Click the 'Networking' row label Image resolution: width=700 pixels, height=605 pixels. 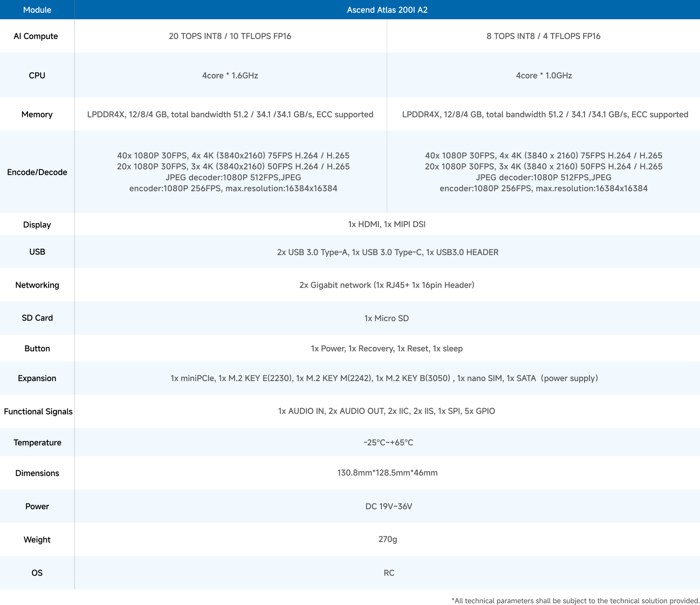coord(37,285)
